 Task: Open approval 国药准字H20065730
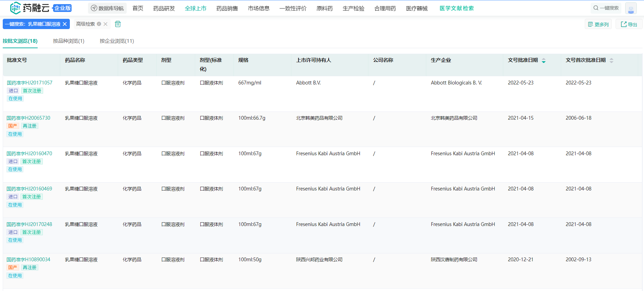pos(28,118)
